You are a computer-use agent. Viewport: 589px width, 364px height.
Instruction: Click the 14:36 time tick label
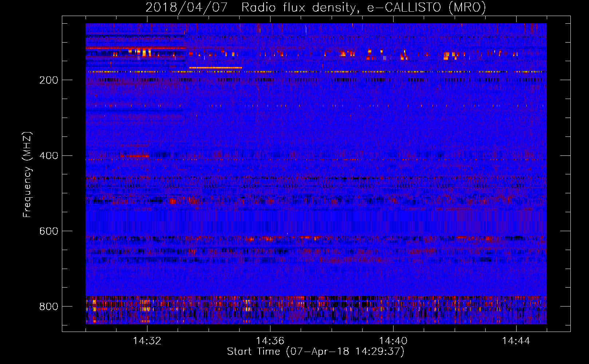coord(270,341)
